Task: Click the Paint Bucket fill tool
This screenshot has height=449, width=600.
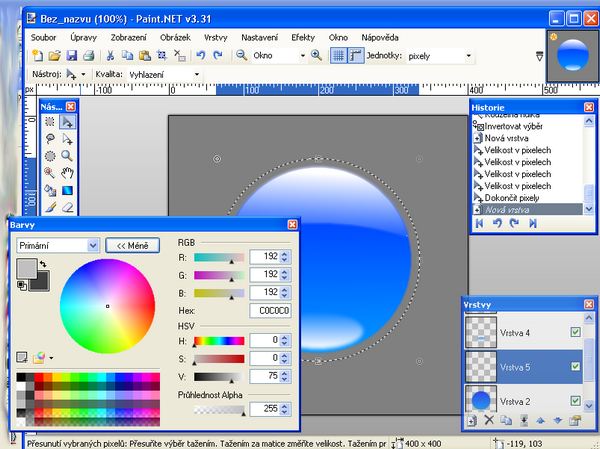Action: 50,189
